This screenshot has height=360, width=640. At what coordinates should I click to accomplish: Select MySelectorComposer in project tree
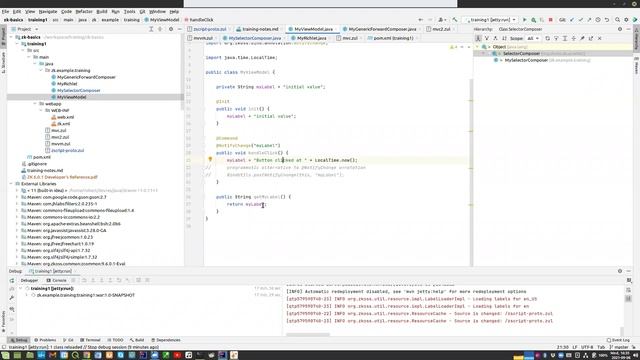78,90
